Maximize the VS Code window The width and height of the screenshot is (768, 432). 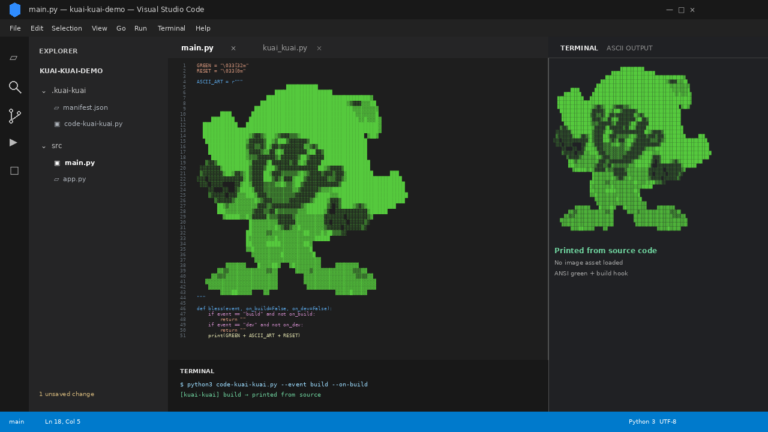[681, 10]
